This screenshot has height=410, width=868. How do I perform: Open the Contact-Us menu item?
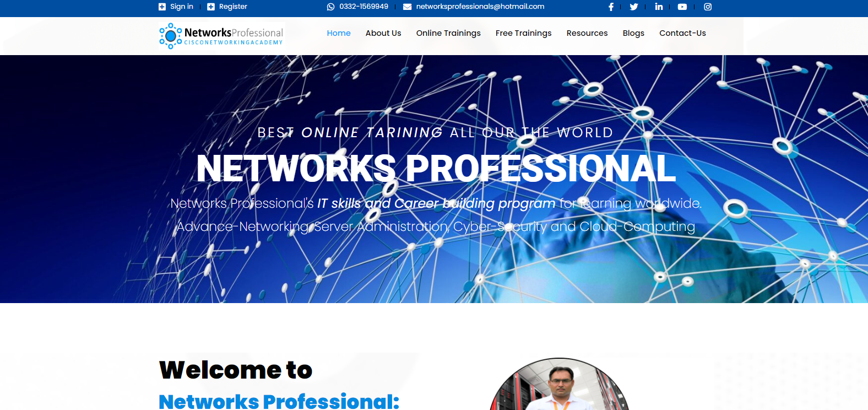[682, 33]
